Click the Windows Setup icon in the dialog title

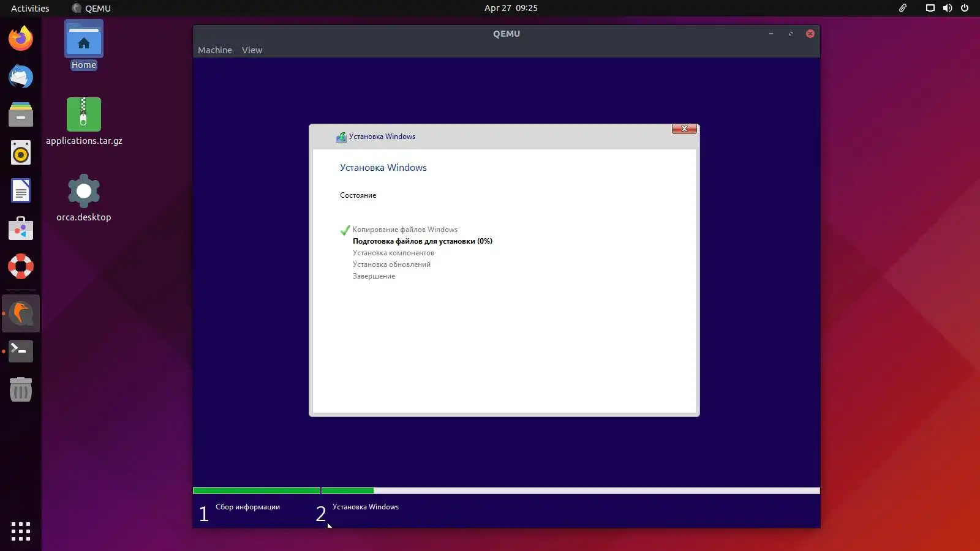341,137
